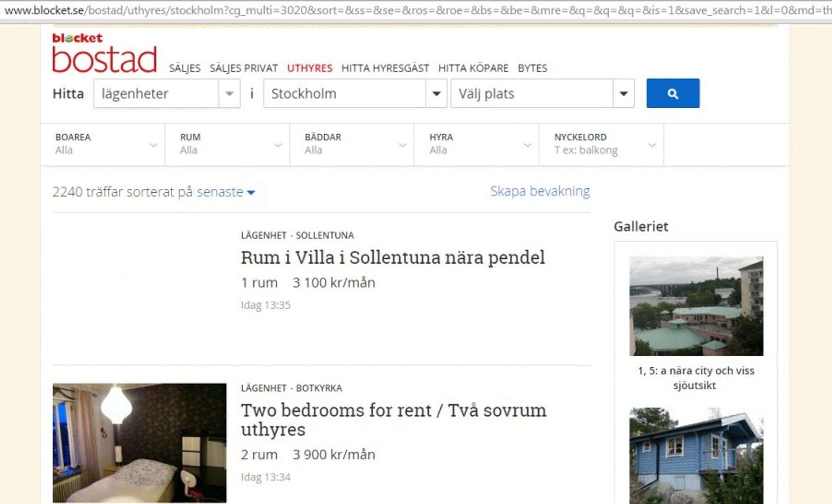Image resolution: width=832 pixels, height=504 pixels.
Task: Change sort order via senaste dropdown
Action: point(226,192)
